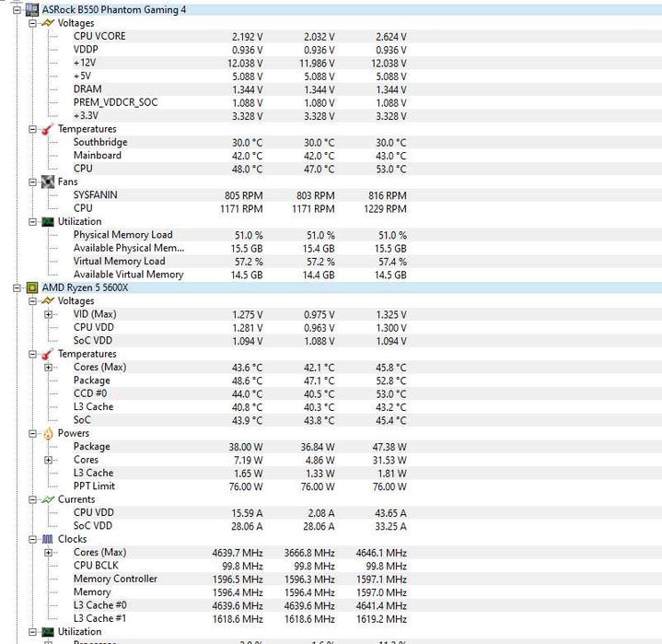Viewport: 662px width, 644px height.
Task: Select the L3 Cache #0 clock row
Action: click(x=239, y=605)
